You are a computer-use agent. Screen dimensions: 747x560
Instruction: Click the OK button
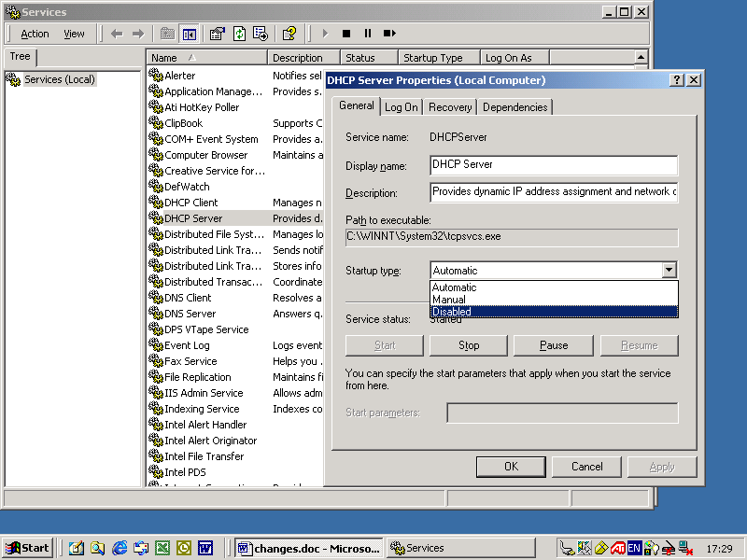point(511,467)
